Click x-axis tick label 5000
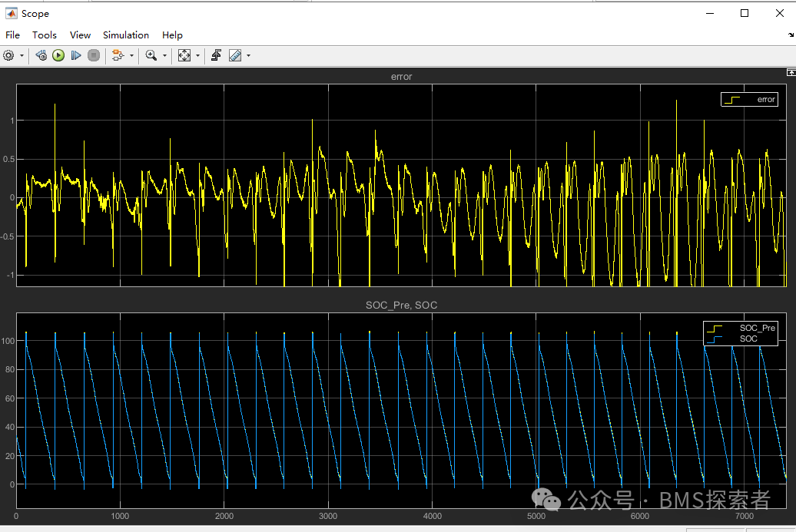 (x=536, y=517)
